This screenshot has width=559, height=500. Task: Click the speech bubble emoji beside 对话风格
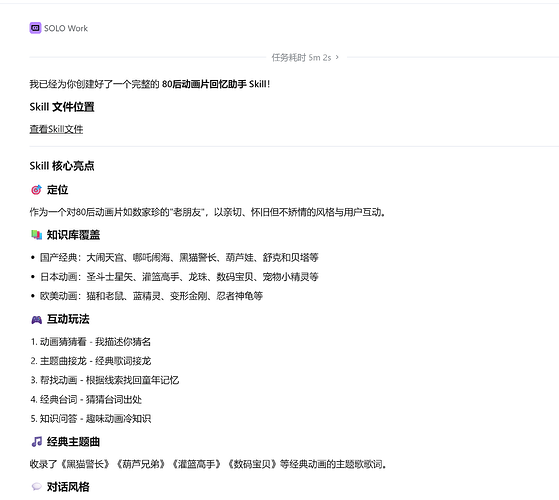pyautogui.click(x=36, y=487)
